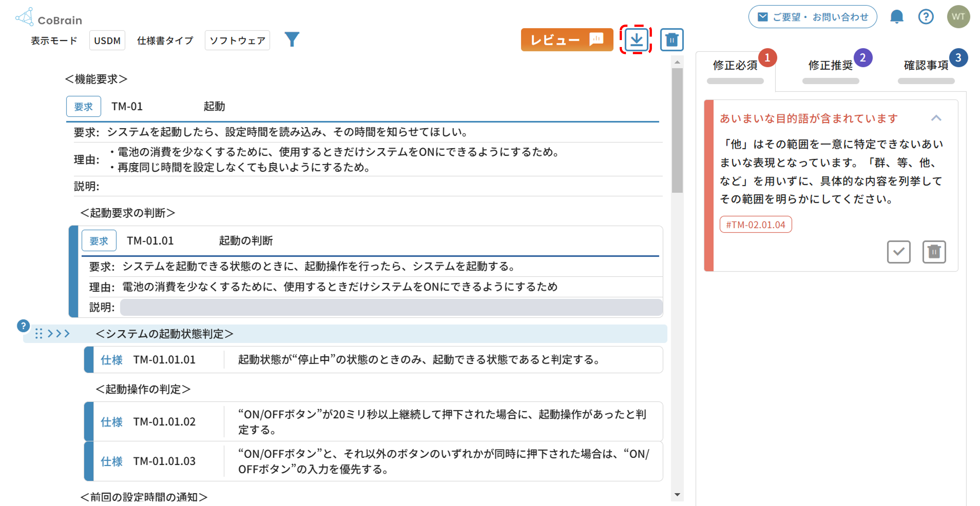Click the 要求 tag for TM-01.01
Image resolution: width=980 pixels, height=506 pixels.
(x=99, y=241)
